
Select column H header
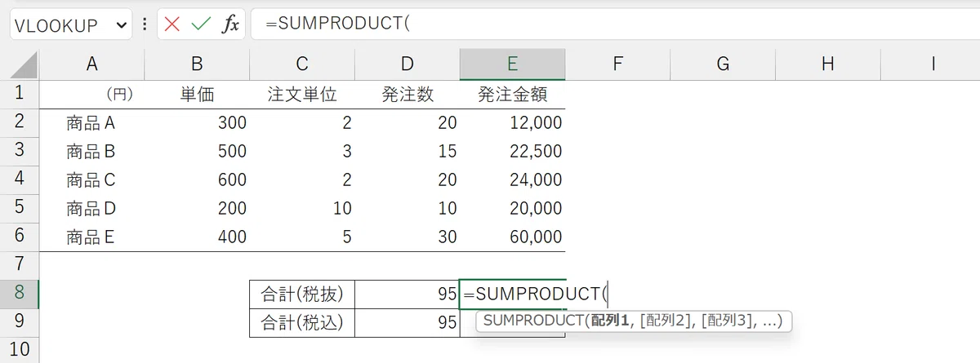pos(827,64)
